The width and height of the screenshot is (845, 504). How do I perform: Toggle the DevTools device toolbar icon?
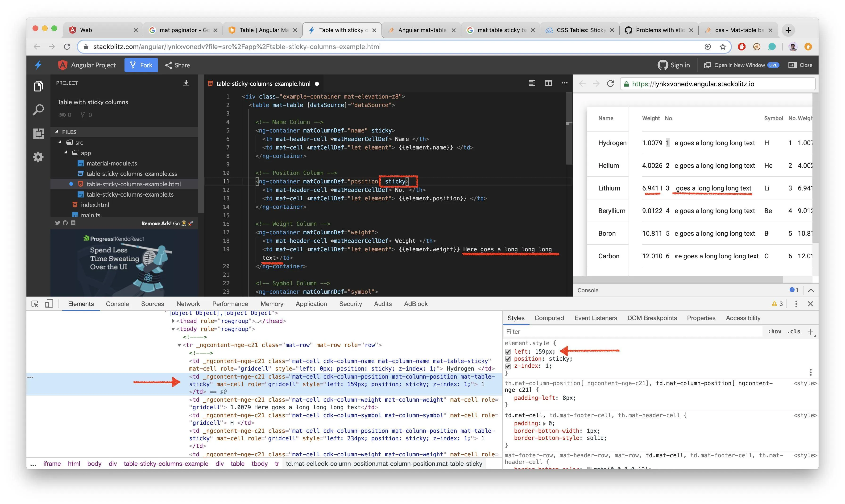point(49,304)
